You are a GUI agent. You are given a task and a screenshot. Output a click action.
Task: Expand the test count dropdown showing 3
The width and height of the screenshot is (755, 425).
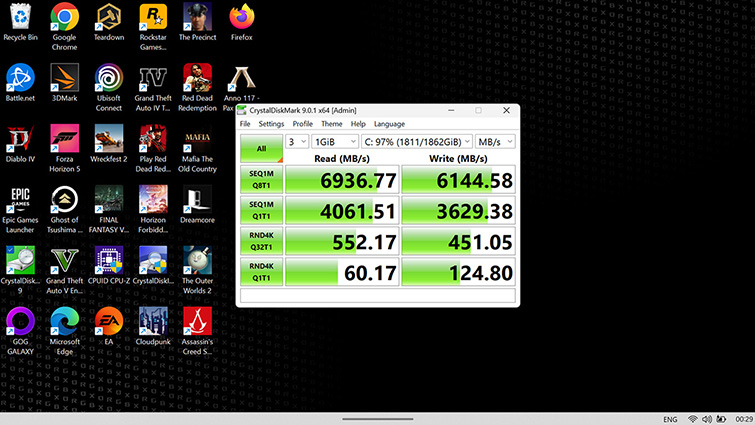(297, 142)
